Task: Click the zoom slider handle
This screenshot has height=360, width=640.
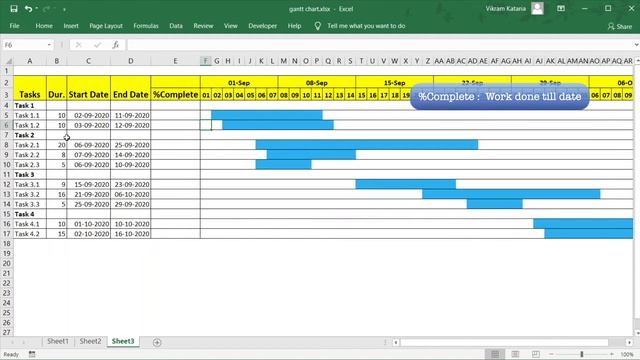Action: 582,354
